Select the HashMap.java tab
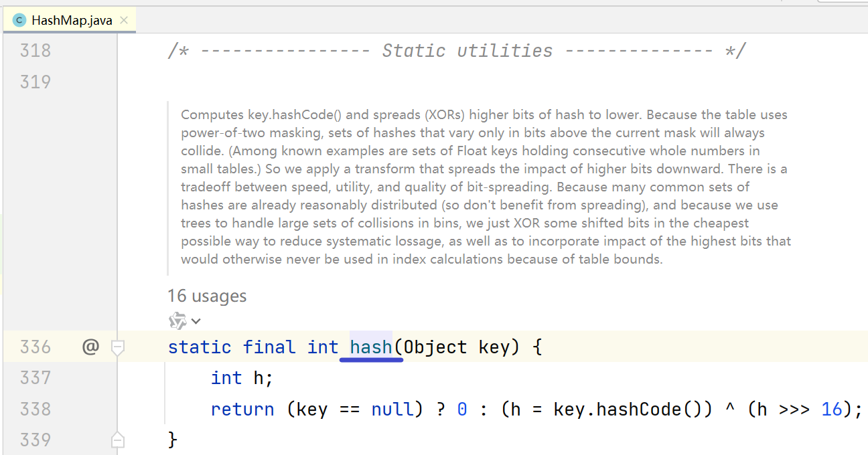 tap(72, 20)
